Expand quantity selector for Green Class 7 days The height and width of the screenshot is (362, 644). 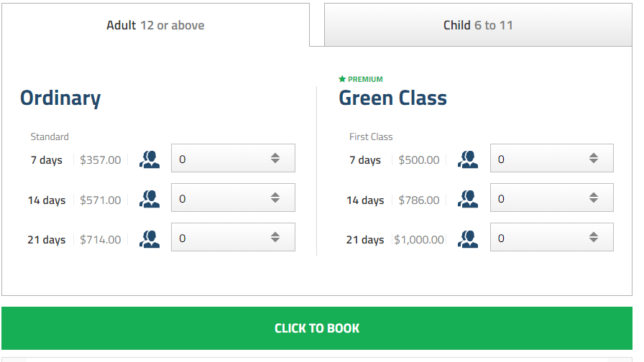[594, 159]
